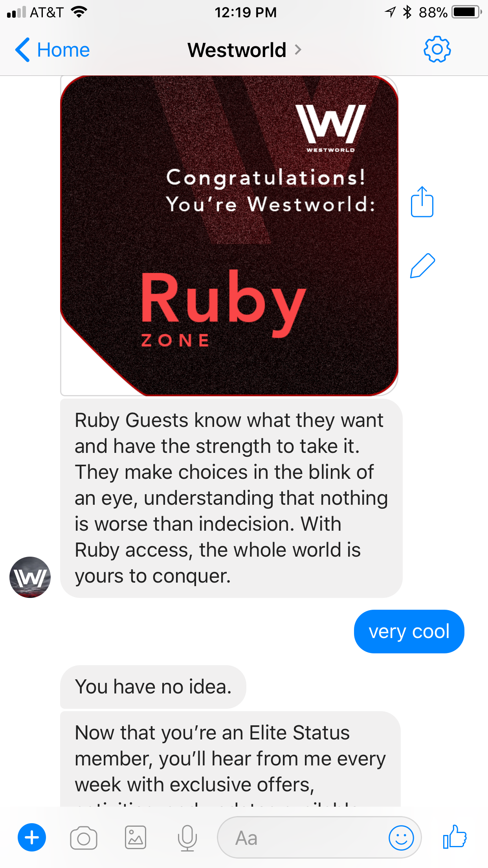Open the camera from the compose bar
The height and width of the screenshot is (868, 488).
pyautogui.click(x=84, y=838)
